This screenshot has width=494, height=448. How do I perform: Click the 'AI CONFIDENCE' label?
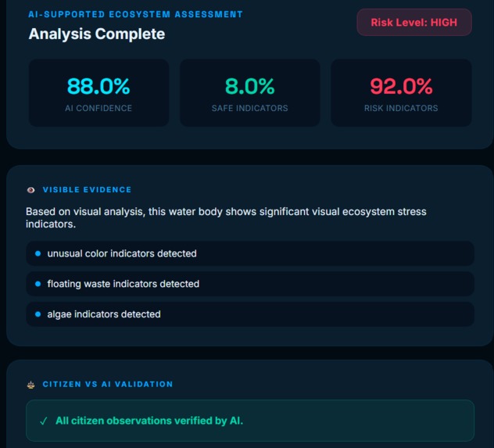98,108
